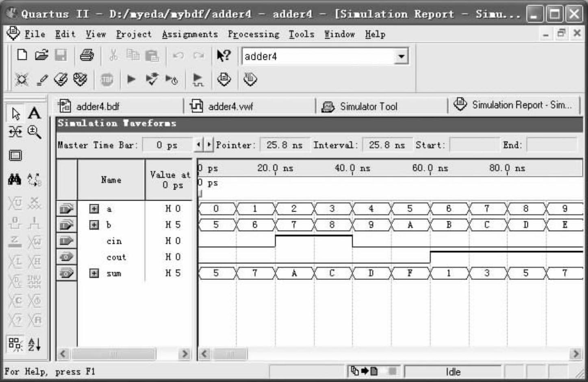588x382 pixels.
Task: Open the adder4 project dropdown
Action: tap(401, 56)
